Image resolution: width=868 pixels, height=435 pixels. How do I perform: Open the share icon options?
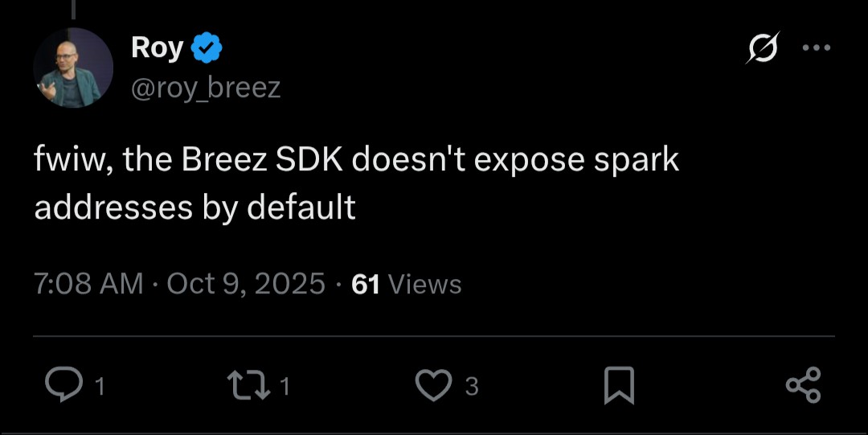(x=803, y=384)
